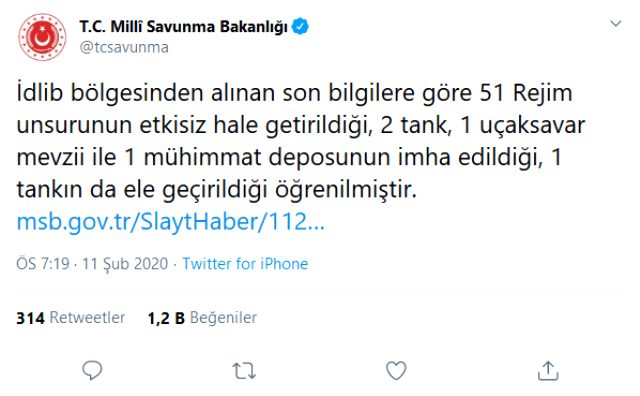This screenshot has width=640, height=396.
Task: Retweet this post using the arrows icon
Action: [x=244, y=371]
